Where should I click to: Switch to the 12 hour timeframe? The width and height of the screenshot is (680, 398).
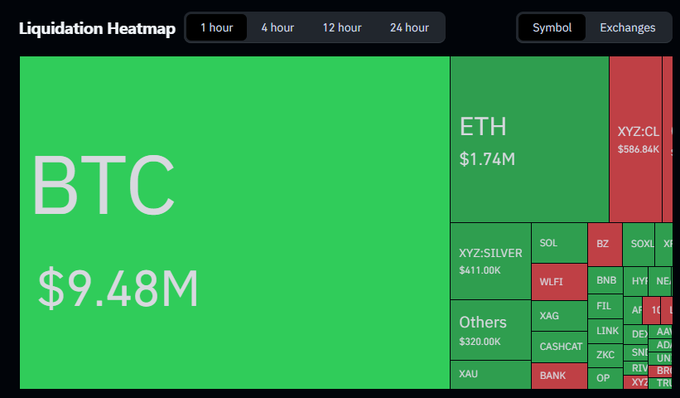click(342, 28)
